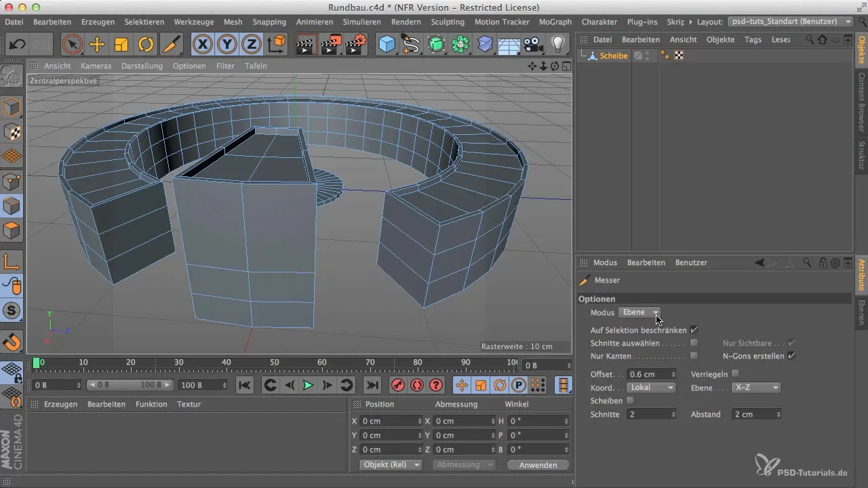Select the Scale tool
The image size is (868, 488).
click(x=121, y=45)
